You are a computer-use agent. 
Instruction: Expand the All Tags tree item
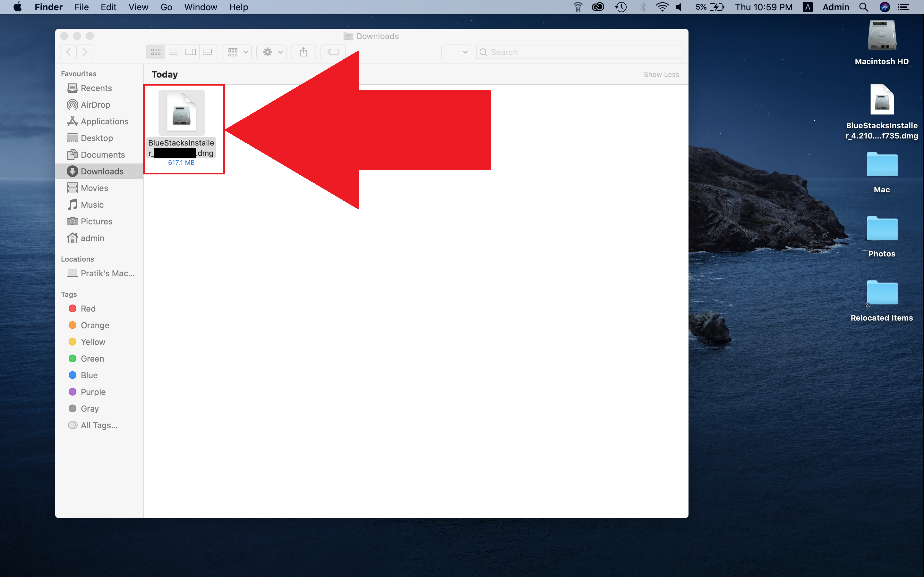coord(98,425)
